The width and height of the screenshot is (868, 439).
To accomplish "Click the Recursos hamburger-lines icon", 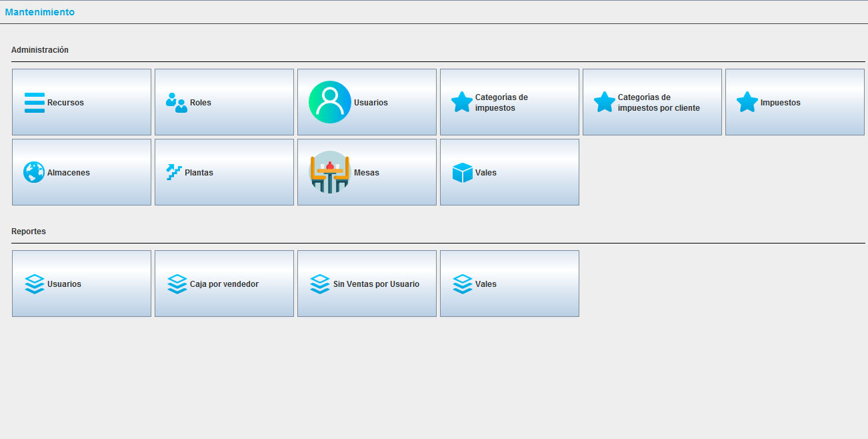I will pos(35,103).
